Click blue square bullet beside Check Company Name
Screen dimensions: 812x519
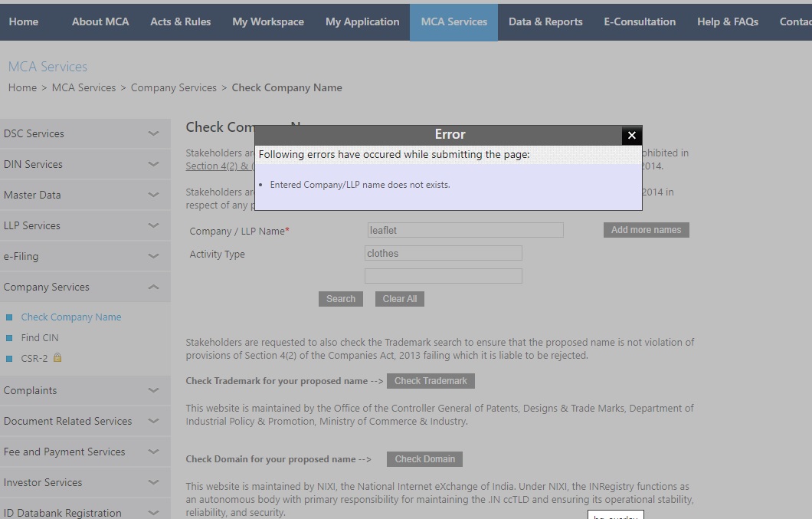(x=8, y=317)
